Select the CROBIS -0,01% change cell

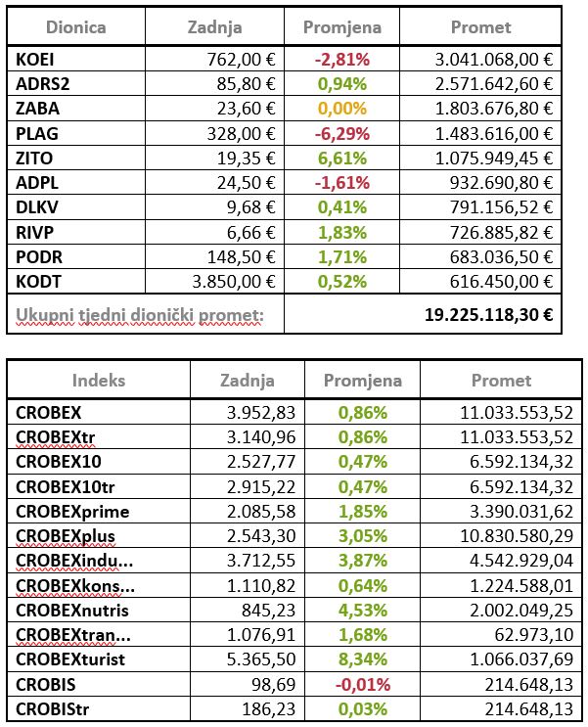click(360, 684)
